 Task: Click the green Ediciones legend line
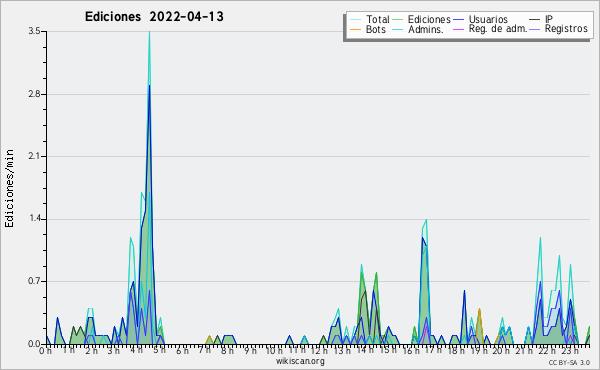[398, 19]
